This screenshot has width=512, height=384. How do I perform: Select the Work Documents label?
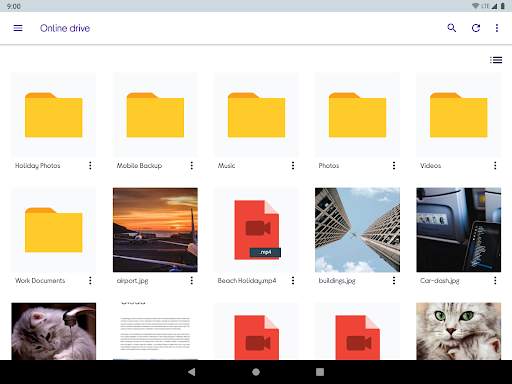point(40,281)
